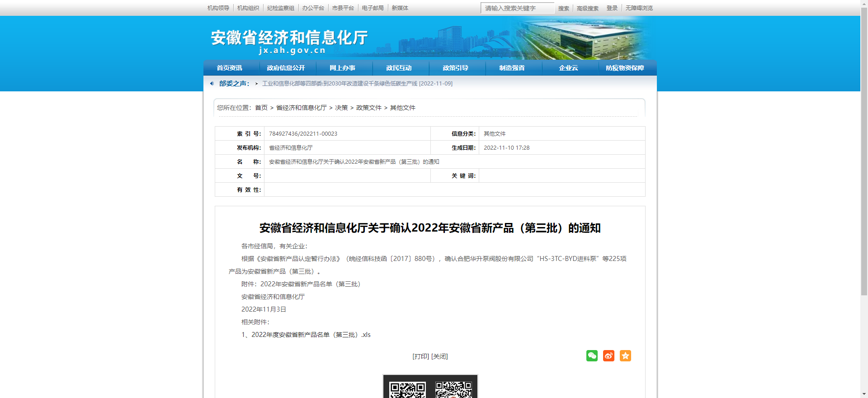
Task: Click the speaker icon beside 部委之声
Action: pyautogui.click(x=212, y=84)
